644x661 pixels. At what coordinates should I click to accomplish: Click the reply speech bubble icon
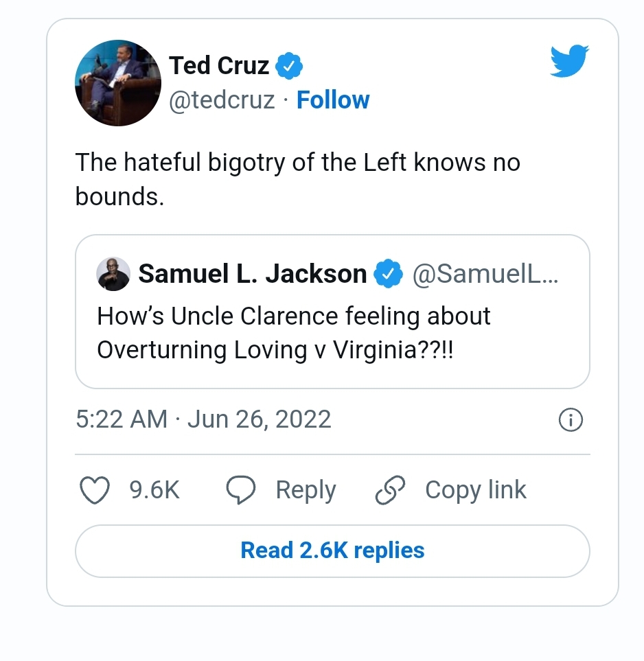(241, 490)
